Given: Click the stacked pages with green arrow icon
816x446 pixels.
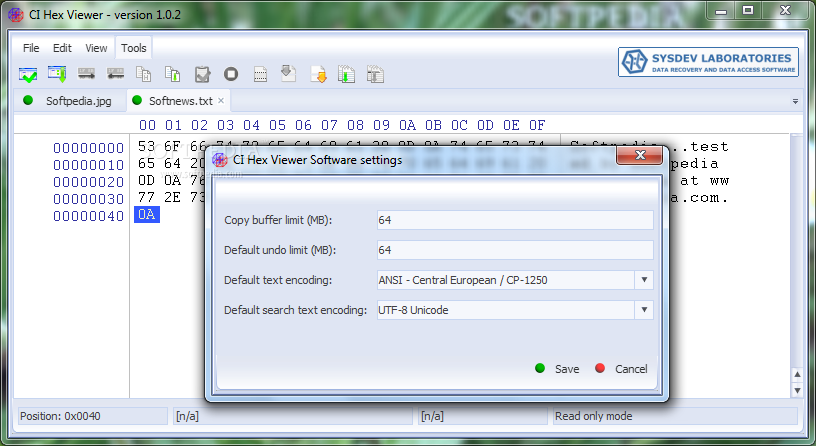Looking at the screenshot, I should 346,74.
